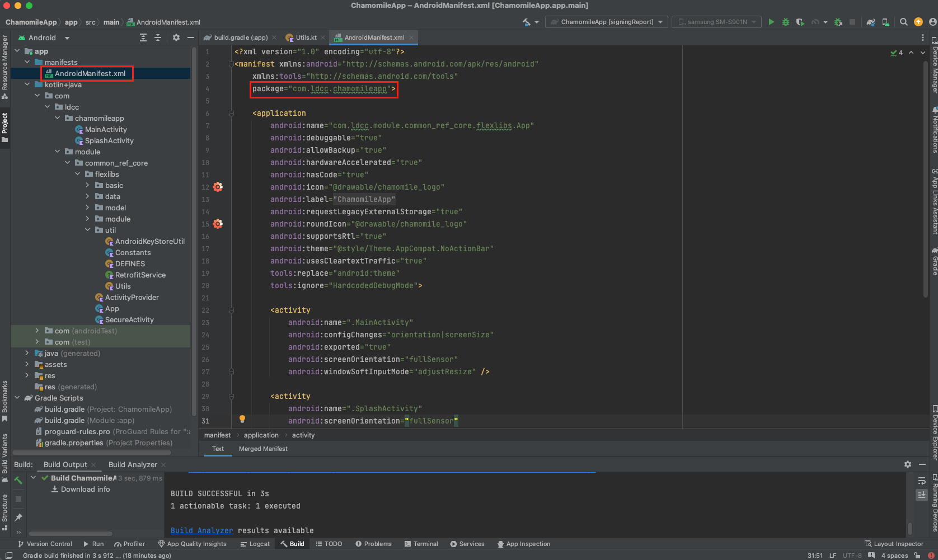938x560 pixels.
Task: Click the Stop square button in toolbar
Action: [852, 22]
